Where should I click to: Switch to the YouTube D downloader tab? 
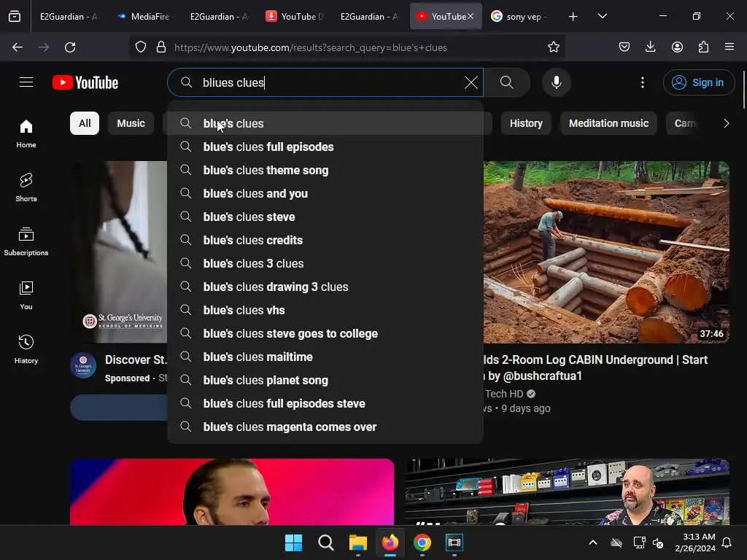pos(295,16)
